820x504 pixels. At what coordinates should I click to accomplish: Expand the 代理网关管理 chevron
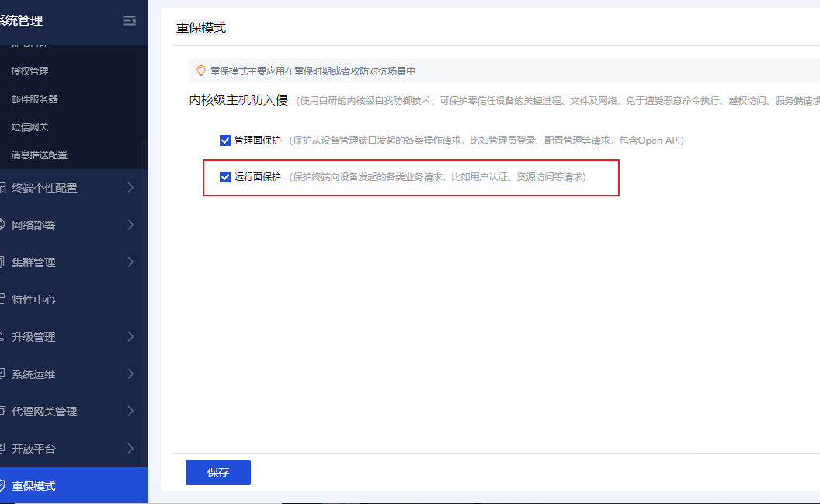(130, 412)
